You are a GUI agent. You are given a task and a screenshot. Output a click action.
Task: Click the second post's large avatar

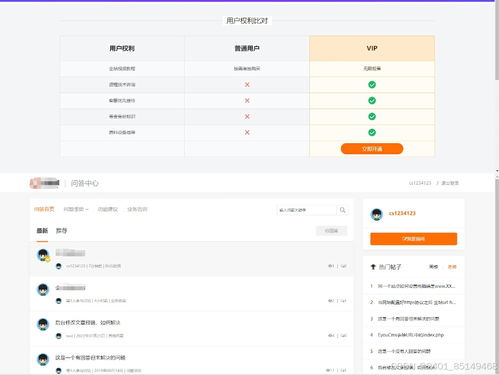[x=43, y=290]
